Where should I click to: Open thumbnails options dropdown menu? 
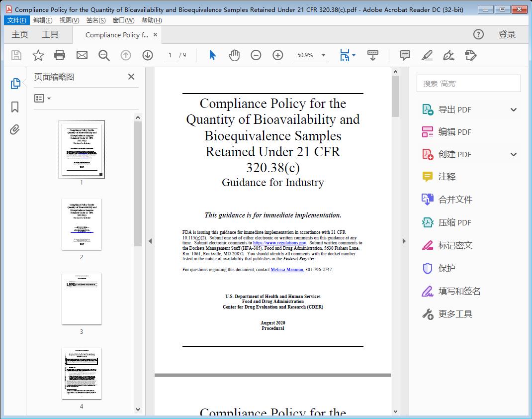pos(42,99)
